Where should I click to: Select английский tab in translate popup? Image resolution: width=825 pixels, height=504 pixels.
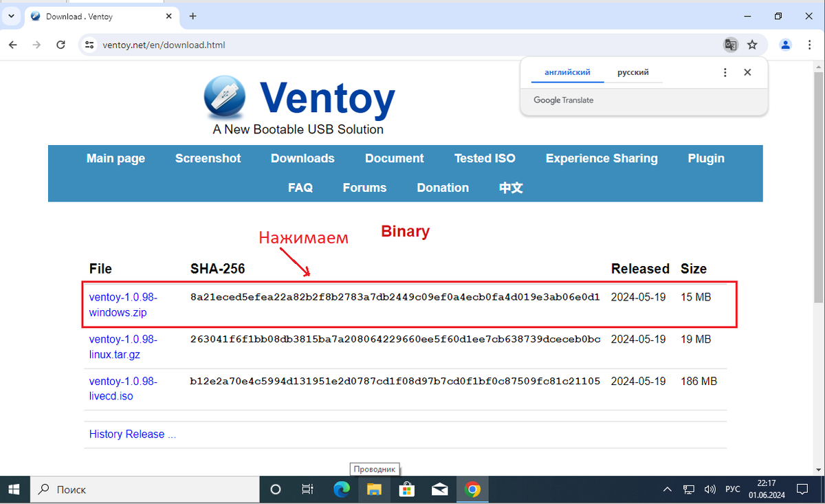click(x=567, y=72)
